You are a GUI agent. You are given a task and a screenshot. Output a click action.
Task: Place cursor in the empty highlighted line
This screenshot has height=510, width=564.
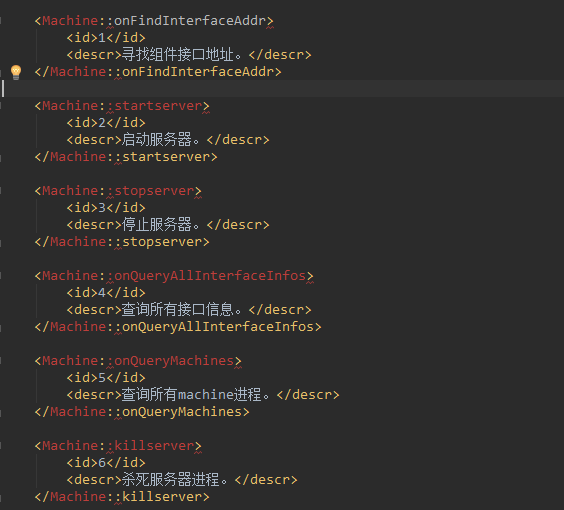click(282, 88)
